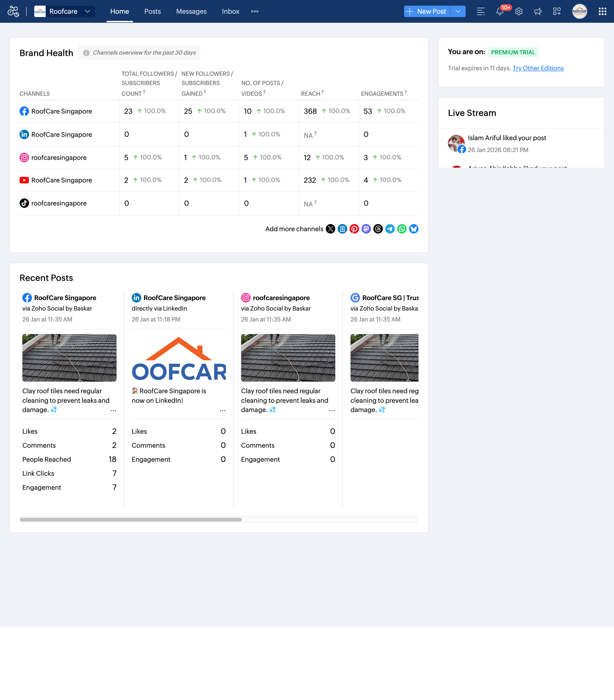
Task: Click the announcements megaphone icon
Action: (x=538, y=11)
